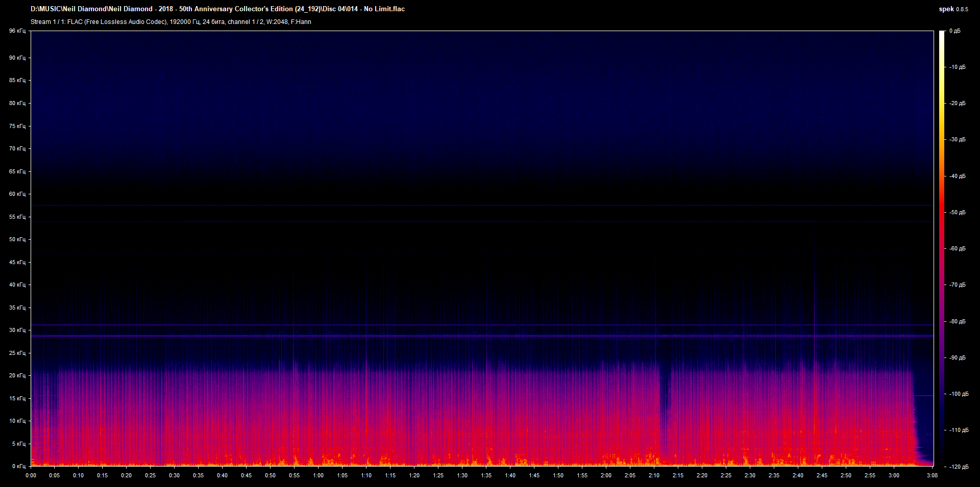Click the 0 дБ label on the scale
This screenshot has width=980, height=487.
pos(955,31)
